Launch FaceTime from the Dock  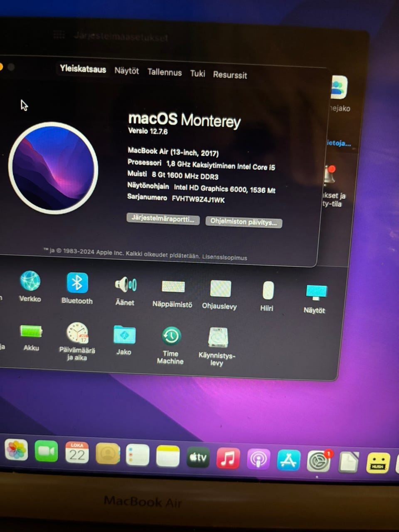[47, 451]
